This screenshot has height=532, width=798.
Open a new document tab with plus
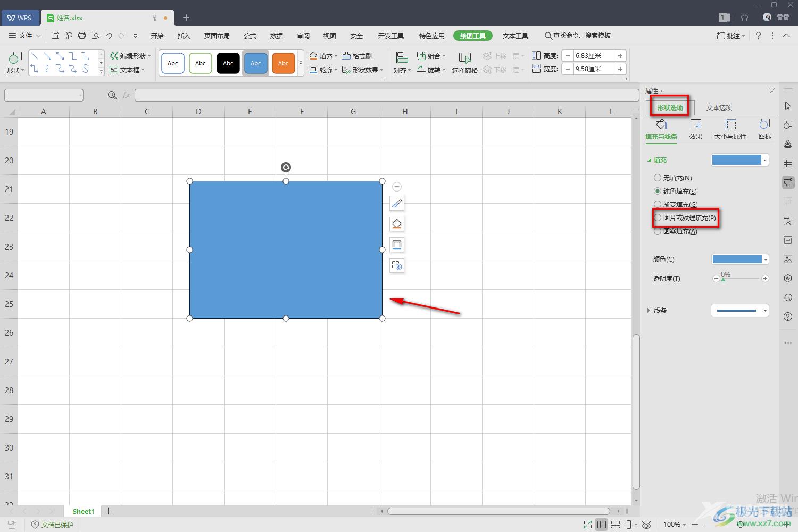(x=186, y=18)
